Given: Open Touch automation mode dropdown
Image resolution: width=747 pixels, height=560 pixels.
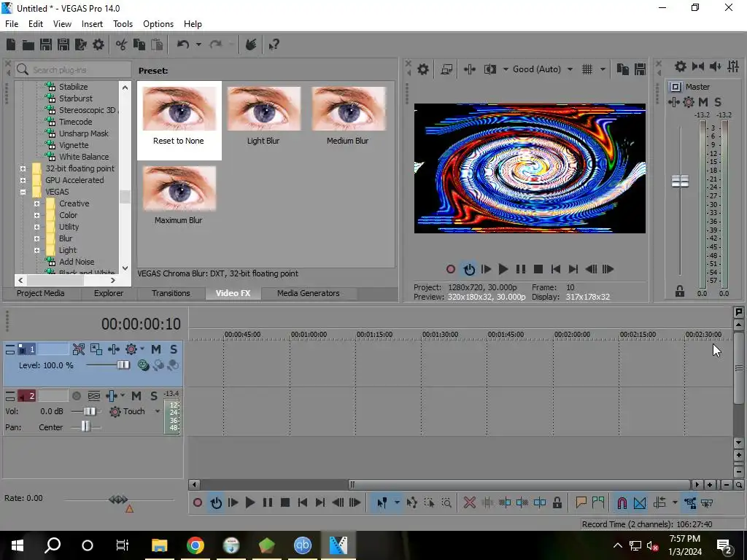Looking at the screenshot, I should coord(158,411).
